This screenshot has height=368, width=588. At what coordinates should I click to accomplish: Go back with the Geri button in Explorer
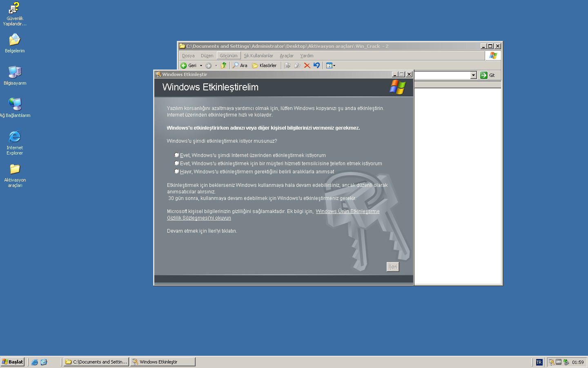(x=189, y=65)
